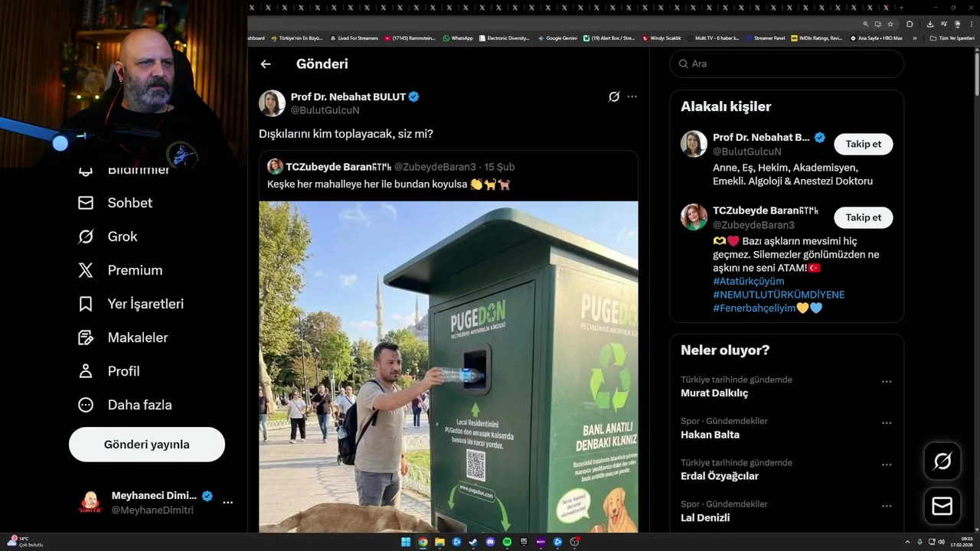980x551 pixels.
Task: Click the Daha fazla circle-dots icon
Action: [x=86, y=405]
